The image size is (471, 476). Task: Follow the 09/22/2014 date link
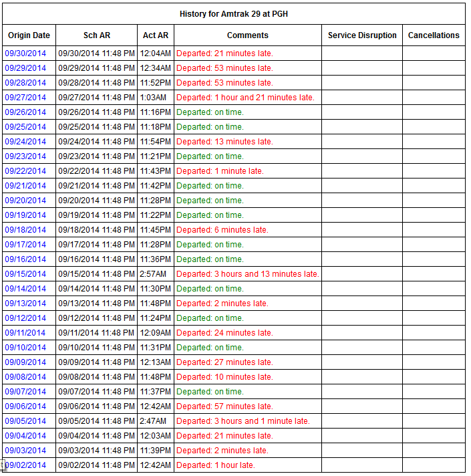tap(25, 171)
